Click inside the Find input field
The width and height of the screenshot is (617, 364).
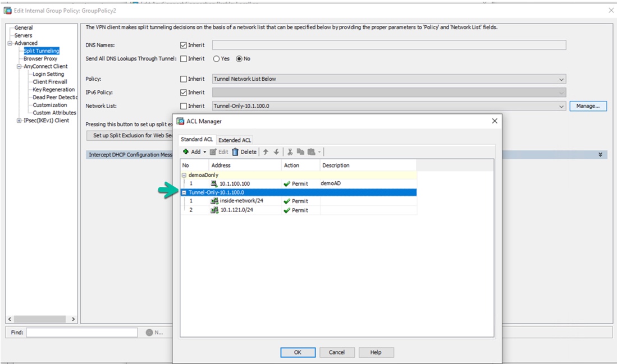[81, 332]
